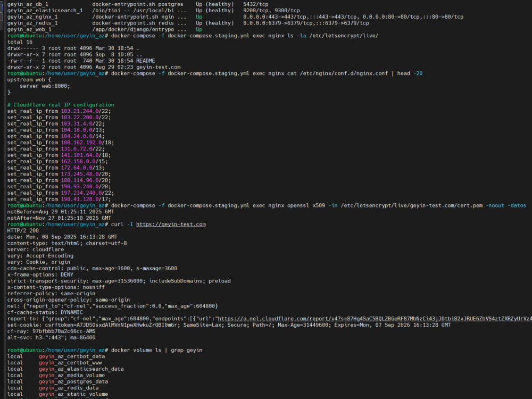Click IP address '172.64.0.0'

tap(77, 168)
